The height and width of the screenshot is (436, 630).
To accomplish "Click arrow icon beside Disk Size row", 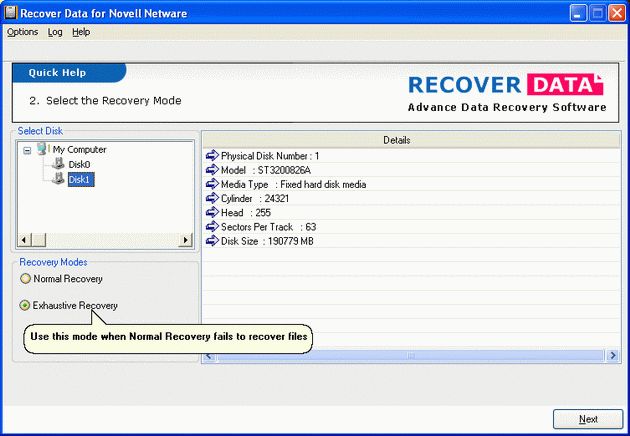I will click(x=212, y=241).
